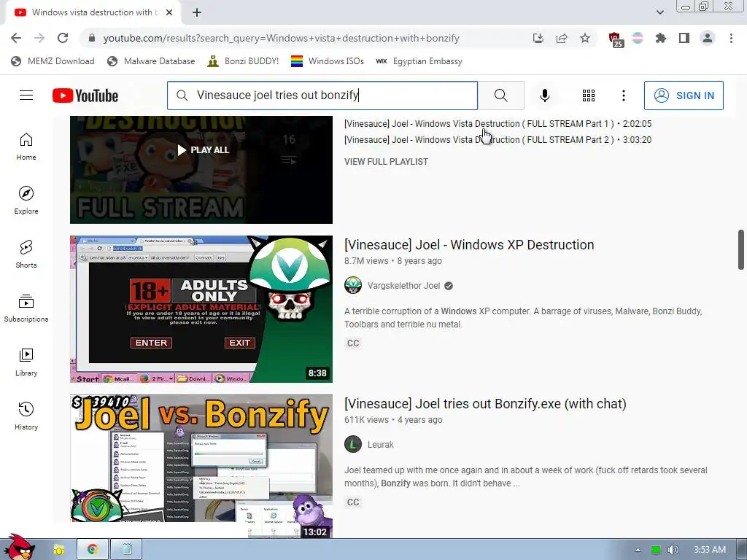Open the Extensions puzzle piece menu

[x=661, y=38]
